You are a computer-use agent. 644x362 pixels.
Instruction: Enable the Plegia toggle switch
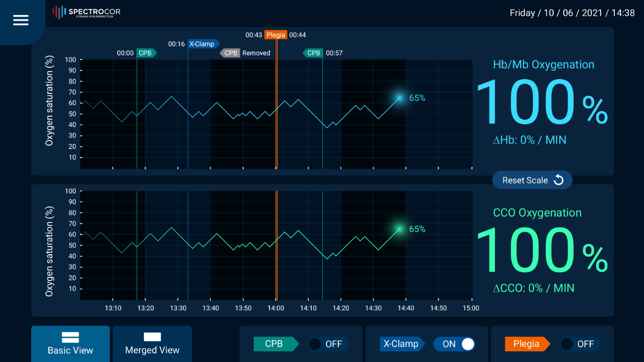580,344
